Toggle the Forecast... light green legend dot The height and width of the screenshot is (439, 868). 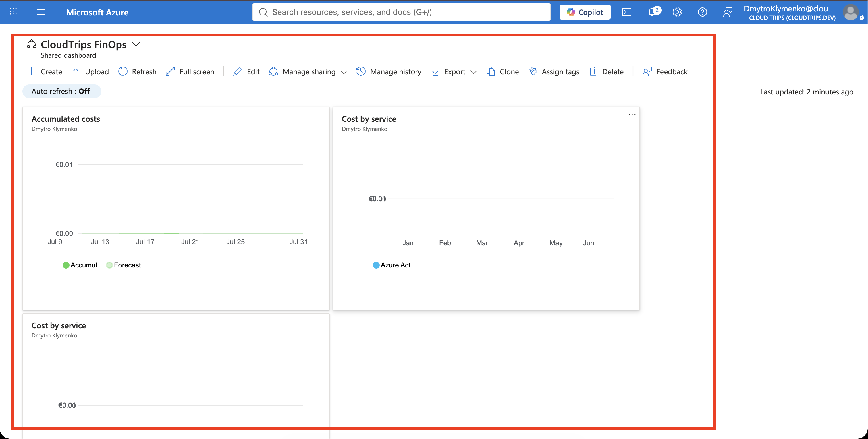pyautogui.click(x=109, y=265)
